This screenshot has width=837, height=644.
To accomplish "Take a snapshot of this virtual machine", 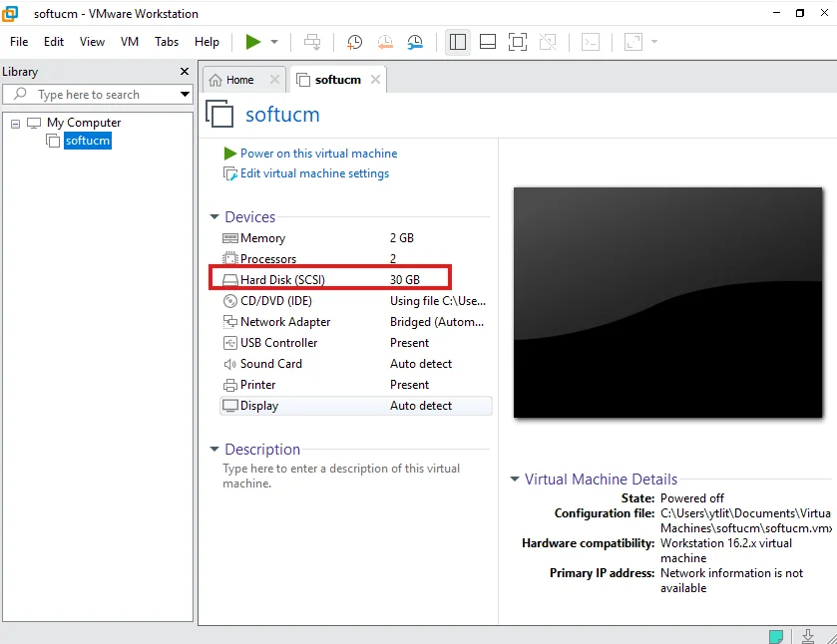I will (x=354, y=42).
